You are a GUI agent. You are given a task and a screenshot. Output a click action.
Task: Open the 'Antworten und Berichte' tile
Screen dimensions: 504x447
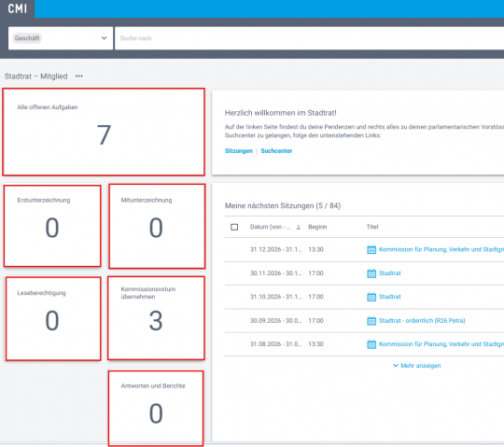click(x=156, y=408)
